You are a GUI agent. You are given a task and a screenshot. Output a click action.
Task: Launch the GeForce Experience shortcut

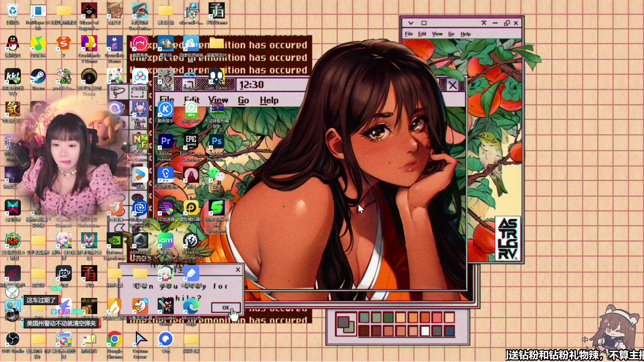114,241
